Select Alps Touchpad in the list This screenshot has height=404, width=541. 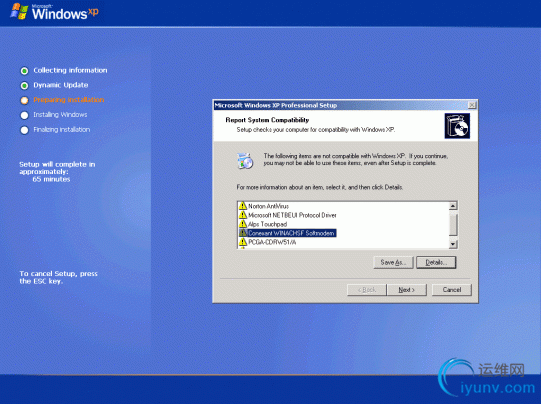coord(267,224)
